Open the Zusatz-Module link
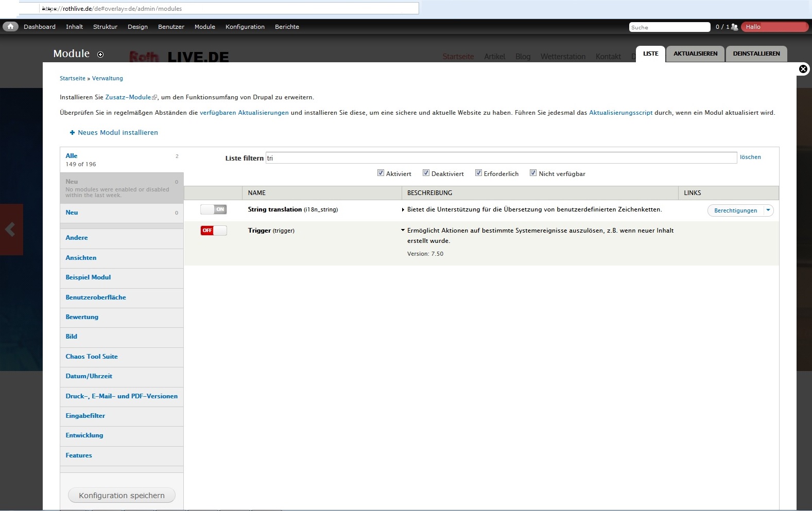The image size is (812, 511). (x=128, y=97)
